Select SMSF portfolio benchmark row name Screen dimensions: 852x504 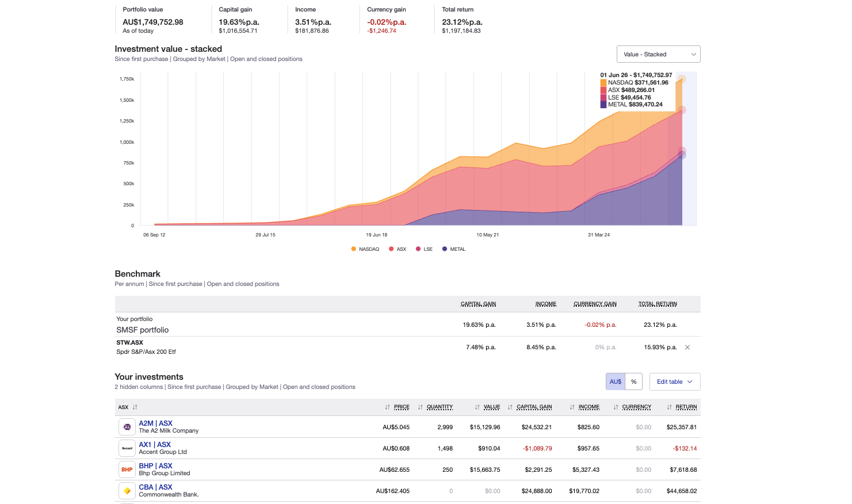click(143, 330)
